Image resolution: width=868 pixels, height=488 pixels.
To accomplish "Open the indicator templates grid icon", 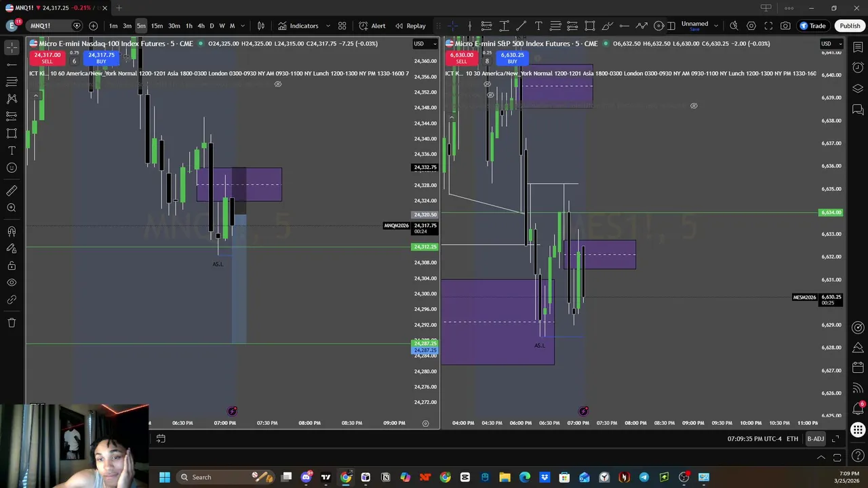I will pyautogui.click(x=342, y=26).
